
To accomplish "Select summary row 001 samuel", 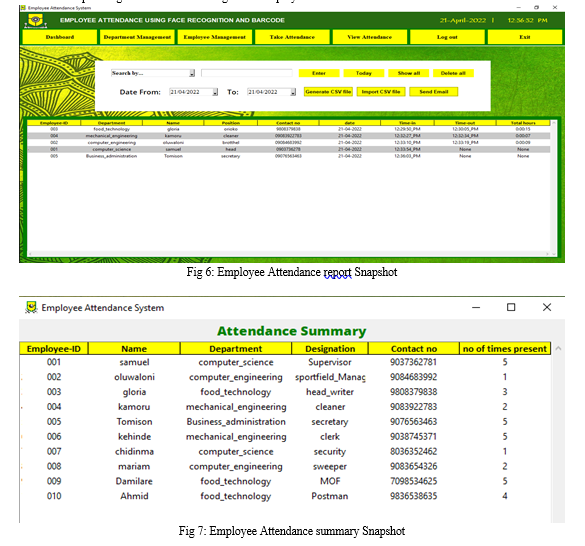I will point(285,362).
